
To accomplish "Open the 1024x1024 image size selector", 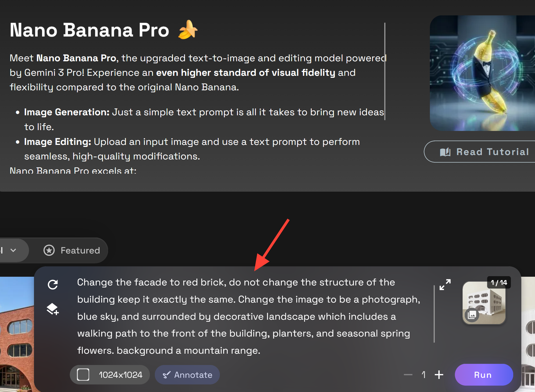I will [x=110, y=375].
